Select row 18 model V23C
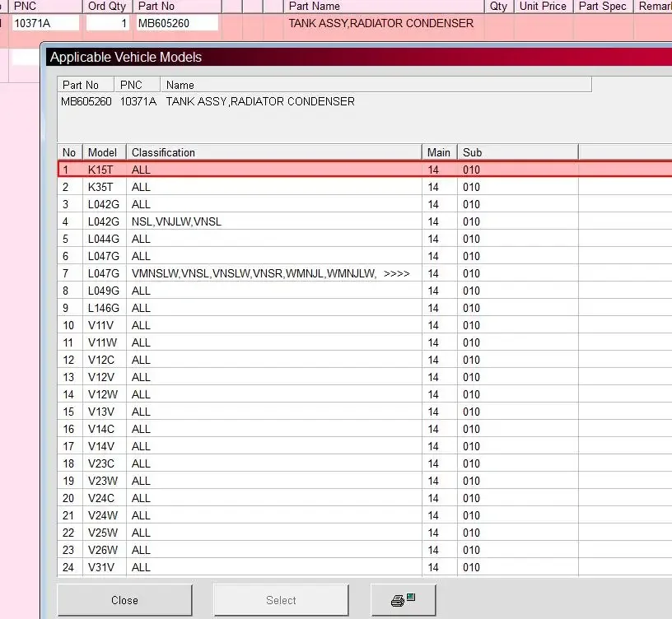Viewport: 672px width, 619px height. (365, 463)
